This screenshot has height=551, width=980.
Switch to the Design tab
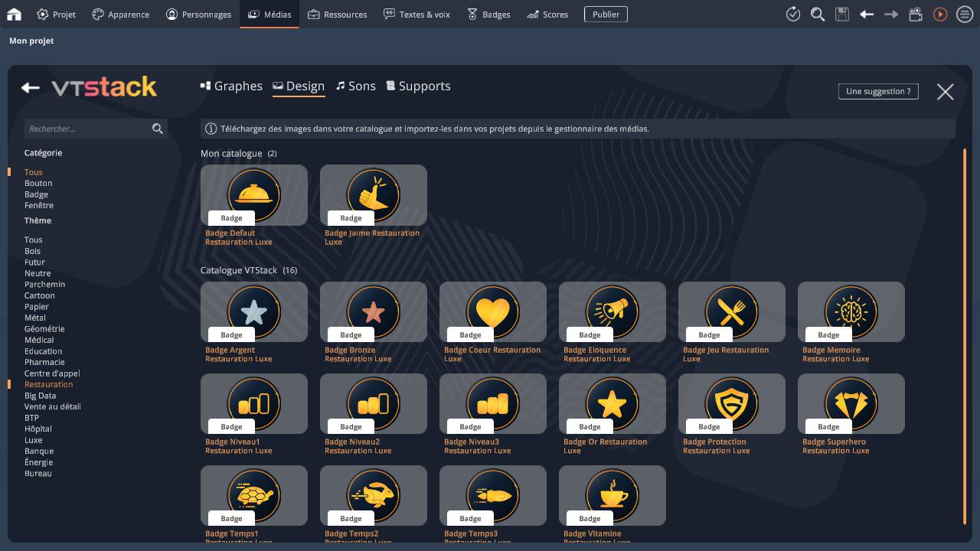coord(299,86)
